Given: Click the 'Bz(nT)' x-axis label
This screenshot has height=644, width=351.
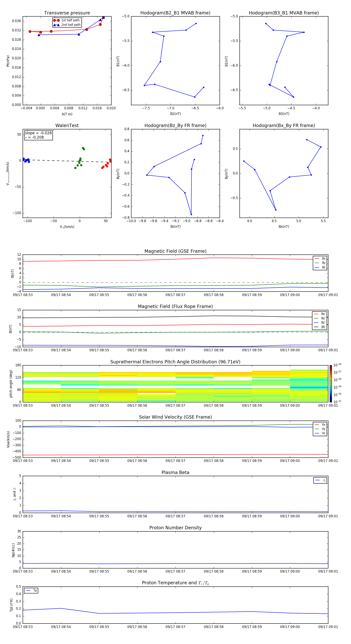Looking at the screenshot, I should coord(175,227).
